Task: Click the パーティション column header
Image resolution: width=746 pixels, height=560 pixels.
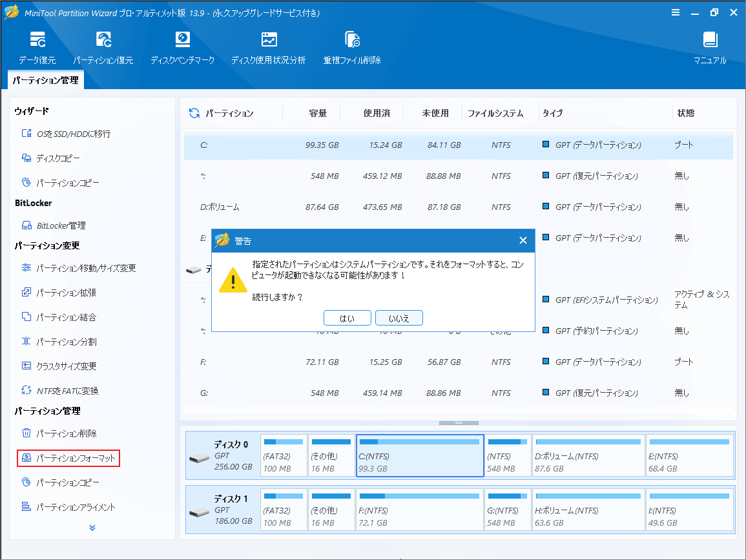Action: tap(229, 113)
